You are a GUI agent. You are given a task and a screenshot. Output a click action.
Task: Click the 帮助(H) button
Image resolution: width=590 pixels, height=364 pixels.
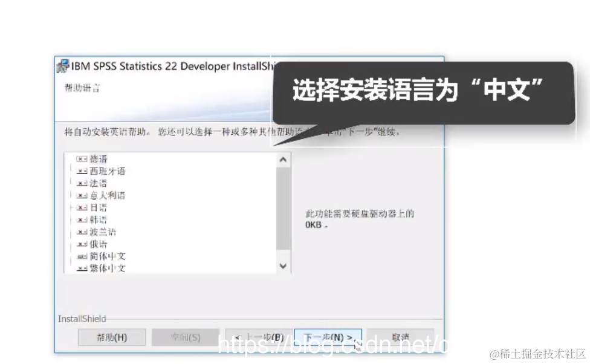coord(112,337)
